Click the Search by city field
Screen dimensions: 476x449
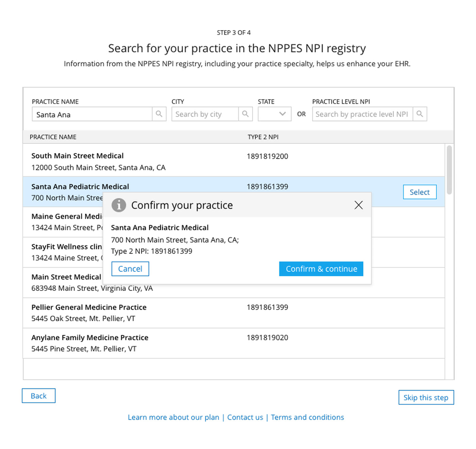point(205,114)
